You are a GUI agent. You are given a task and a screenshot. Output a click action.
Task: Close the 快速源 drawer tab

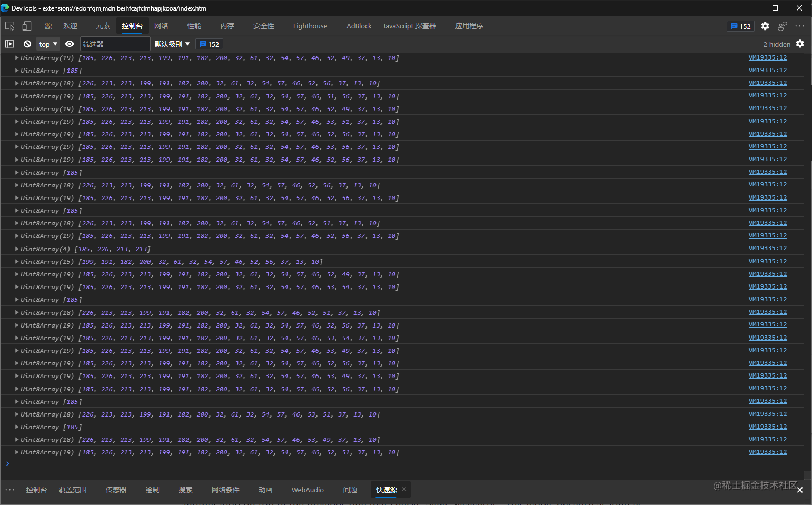click(404, 489)
